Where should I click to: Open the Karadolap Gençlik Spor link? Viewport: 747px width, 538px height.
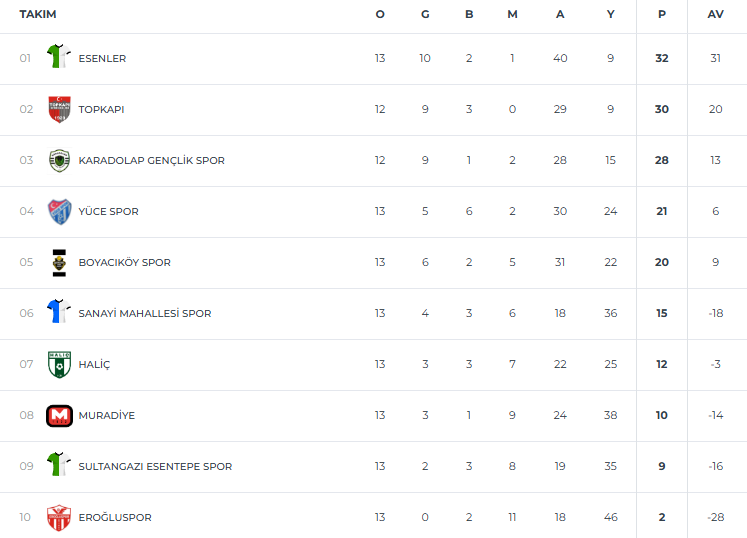(x=151, y=160)
